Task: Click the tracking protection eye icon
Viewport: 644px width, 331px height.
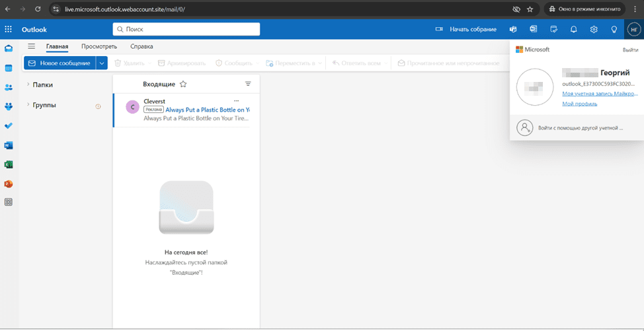Action: 516,9
